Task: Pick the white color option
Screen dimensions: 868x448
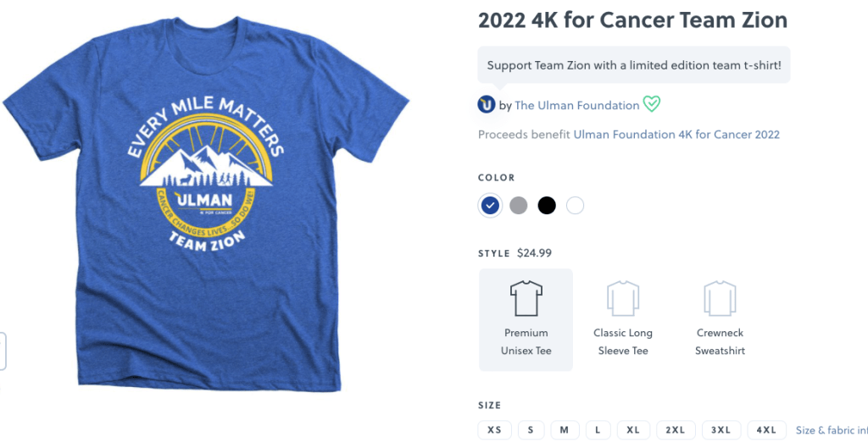Action: point(576,206)
